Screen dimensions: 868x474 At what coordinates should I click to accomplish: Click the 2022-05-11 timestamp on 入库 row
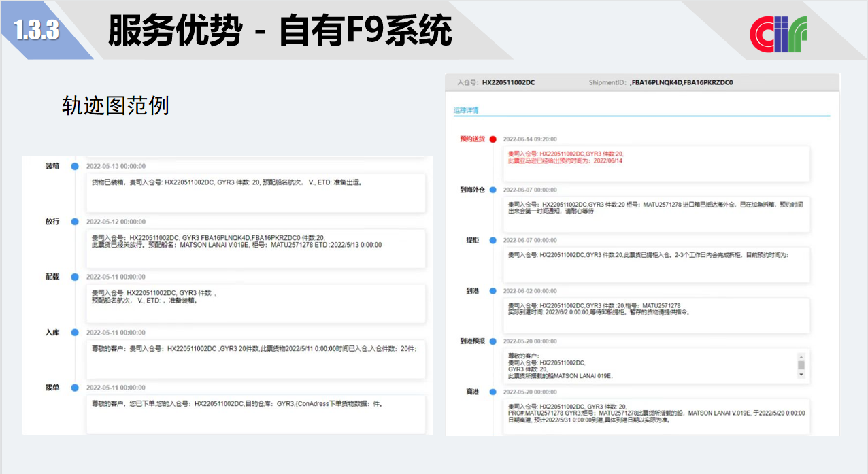pos(116,333)
